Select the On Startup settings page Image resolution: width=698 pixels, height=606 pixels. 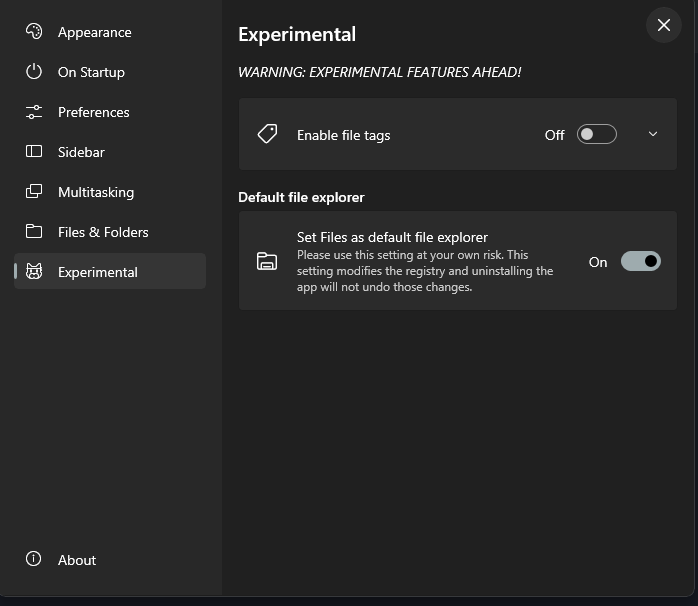tap(91, 72)
